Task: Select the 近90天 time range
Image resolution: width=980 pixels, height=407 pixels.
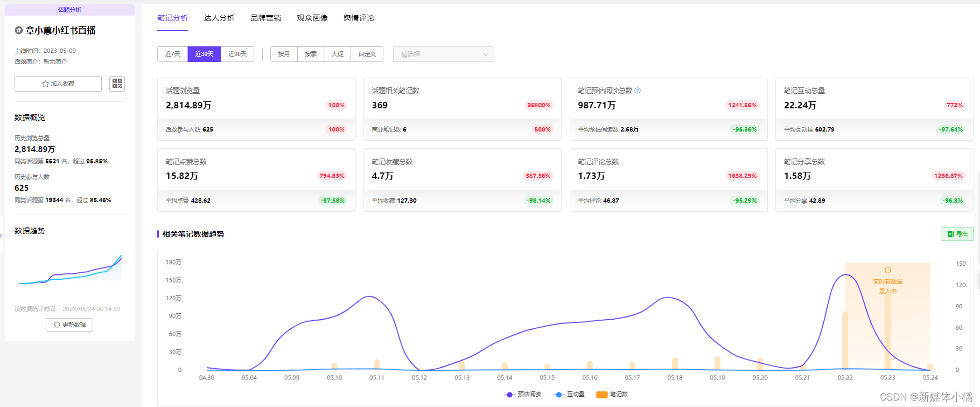Action: pos(237,54)
